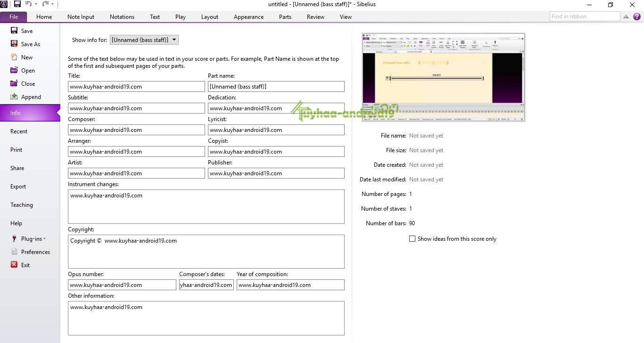Screen dimensions: 644x343
Task: Expand the Plug-ins submenu arrow
Action: tap(44, 239)
